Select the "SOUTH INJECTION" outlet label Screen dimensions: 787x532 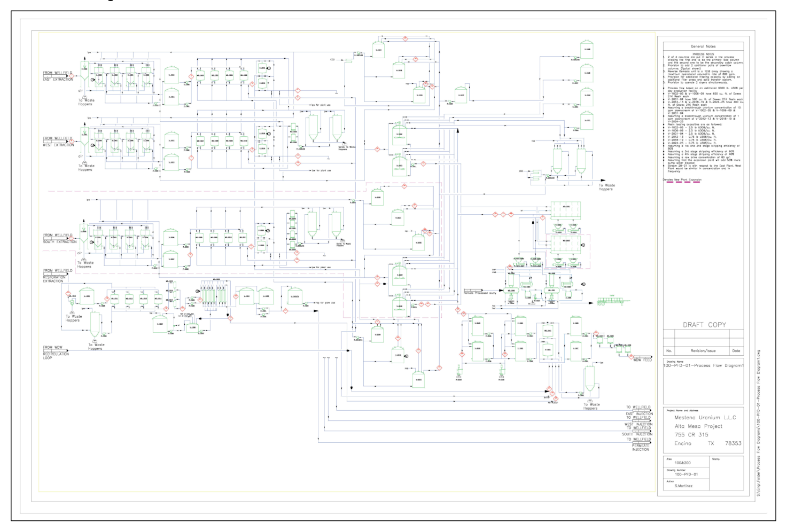click(637, 434)
